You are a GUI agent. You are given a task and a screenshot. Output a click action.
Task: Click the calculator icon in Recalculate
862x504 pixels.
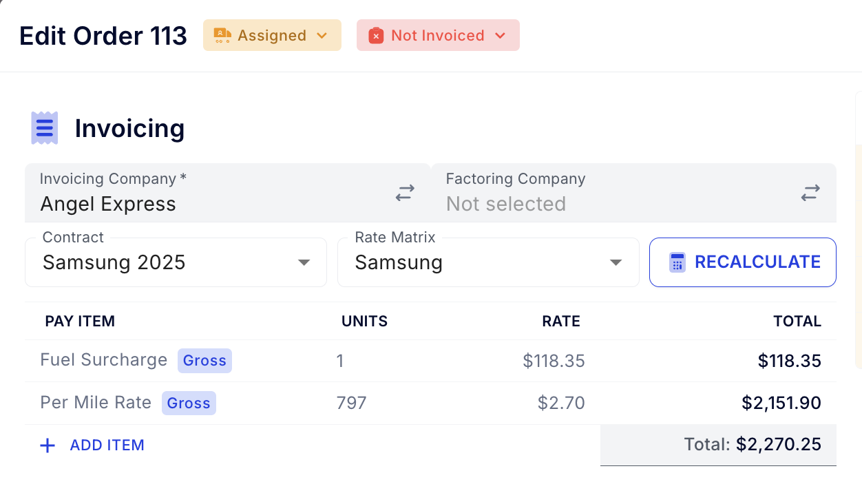(x=677, y=262)
